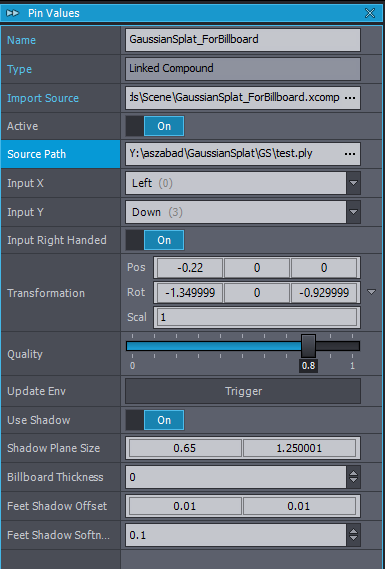Click the Pos X value -0.22

tap(190, 268)
